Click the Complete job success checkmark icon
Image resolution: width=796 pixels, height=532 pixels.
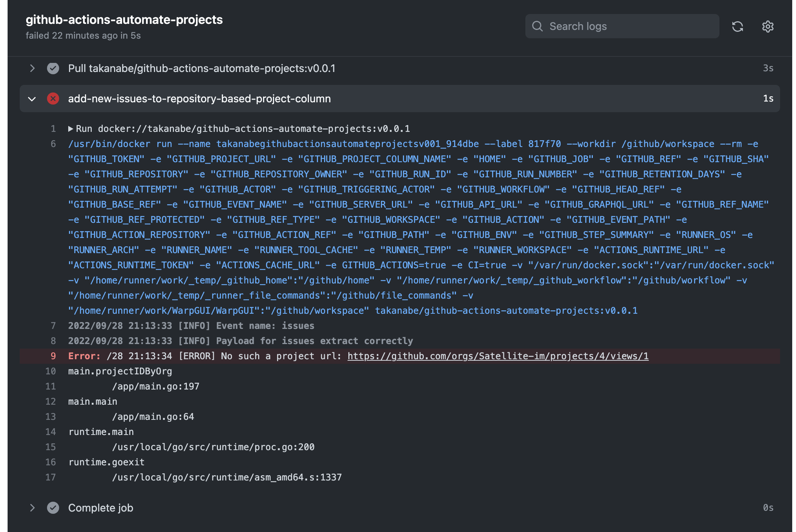coord(53,508)
